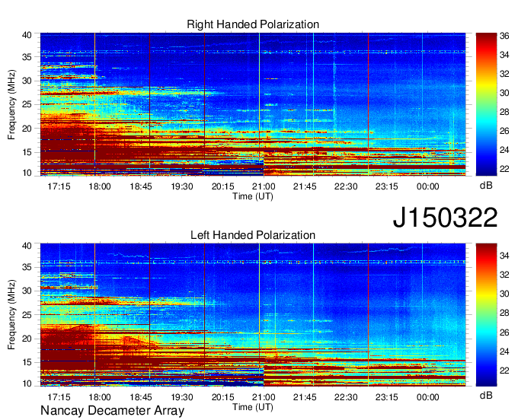Click the 18:45 tick under Left Handed plot
This screenshot has width=518, height=420.
tap(141, 397)
